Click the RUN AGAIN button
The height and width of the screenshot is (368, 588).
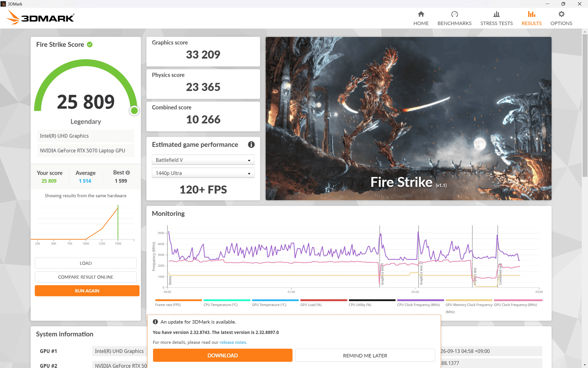tap(87, 291)
